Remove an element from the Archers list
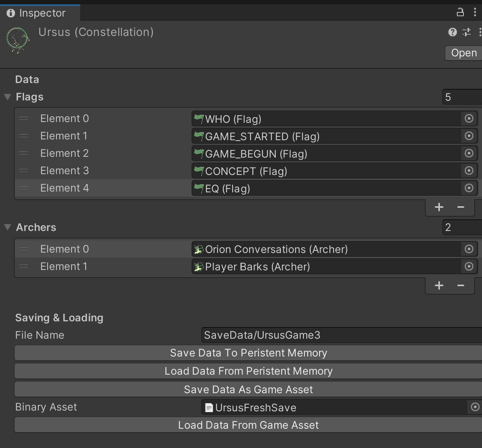 tap(460, 286)
